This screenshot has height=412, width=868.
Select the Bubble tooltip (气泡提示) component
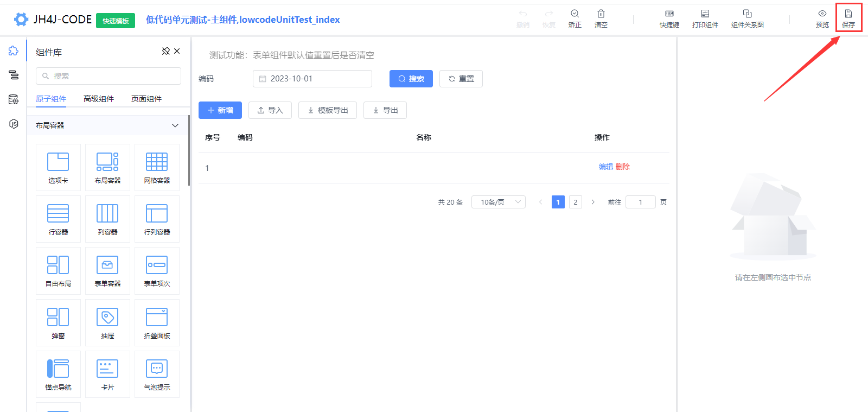(157, 374)
